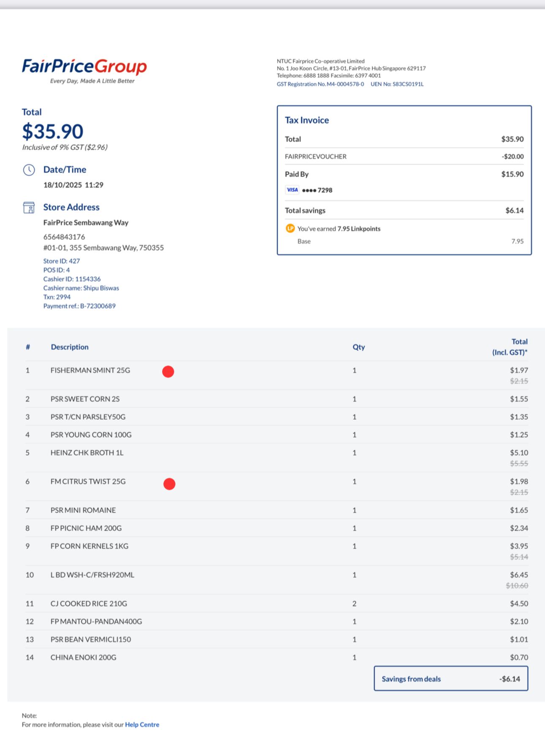Select the FP PICNIC HAM 200G item
This screenshot has width=545, height=756.
(86, 528)
